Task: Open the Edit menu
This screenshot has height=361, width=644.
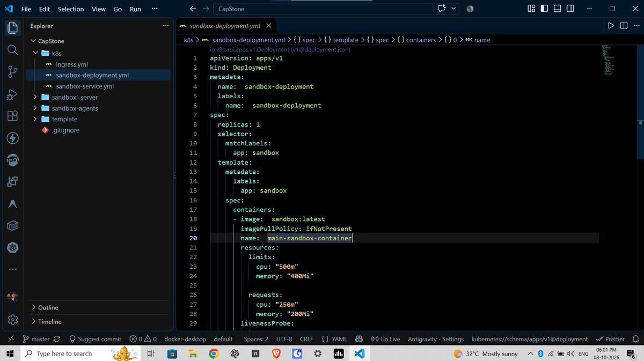Action: point(44,9)
